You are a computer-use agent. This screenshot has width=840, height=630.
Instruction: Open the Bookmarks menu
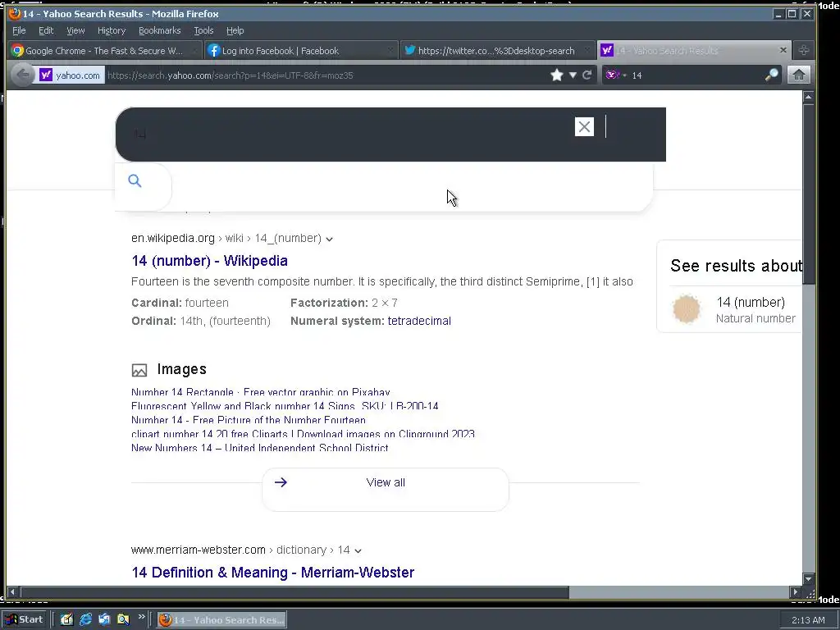pos(160,30)
